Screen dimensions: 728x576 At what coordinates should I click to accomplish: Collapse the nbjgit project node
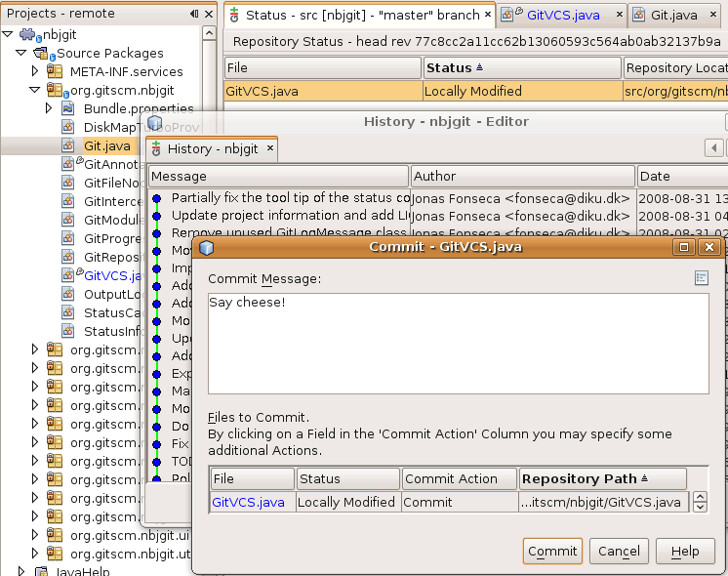[x=9, y=34]
